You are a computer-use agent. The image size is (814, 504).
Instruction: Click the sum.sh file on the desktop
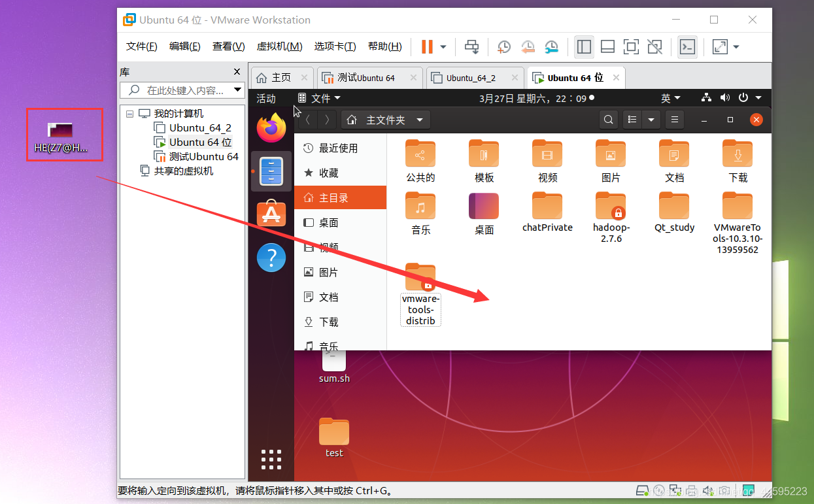point(334,367)
